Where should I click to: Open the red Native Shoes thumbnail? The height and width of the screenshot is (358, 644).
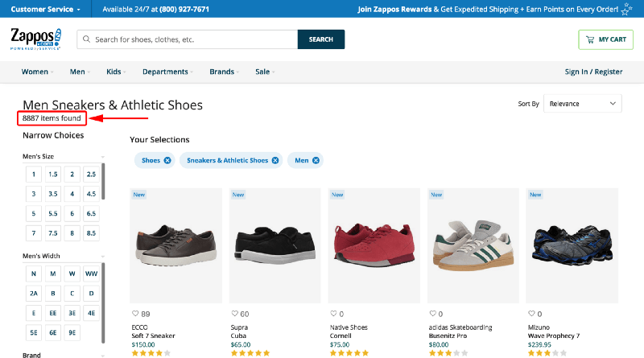pyautogui.click(x=374, y=245)
